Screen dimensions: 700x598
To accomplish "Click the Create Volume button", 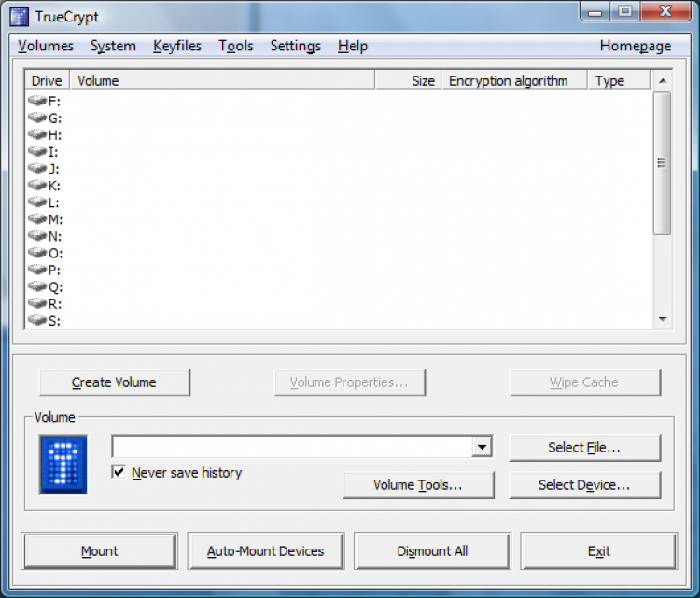I will (114, 382).
